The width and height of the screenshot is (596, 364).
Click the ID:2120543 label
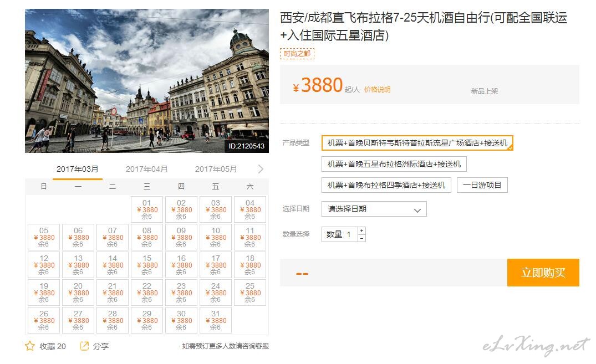point(246,146)
